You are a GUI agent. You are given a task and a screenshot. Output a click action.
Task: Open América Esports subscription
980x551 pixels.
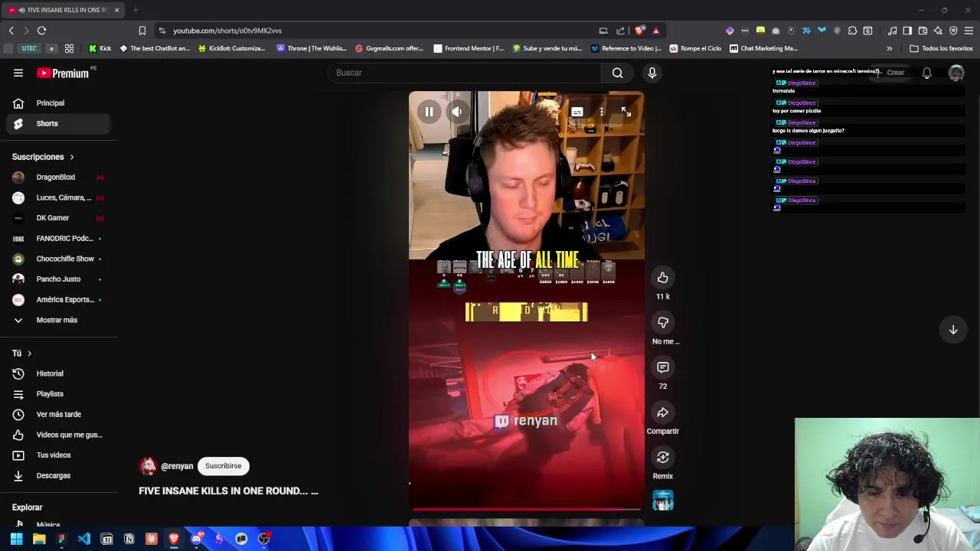coord(58,299)
